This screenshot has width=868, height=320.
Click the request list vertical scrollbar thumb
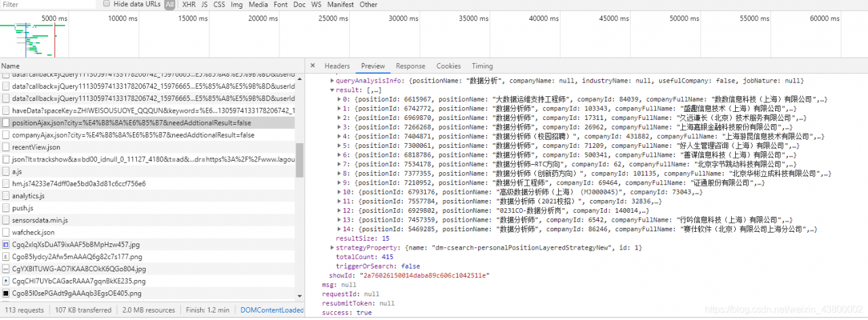click(300, 159)
